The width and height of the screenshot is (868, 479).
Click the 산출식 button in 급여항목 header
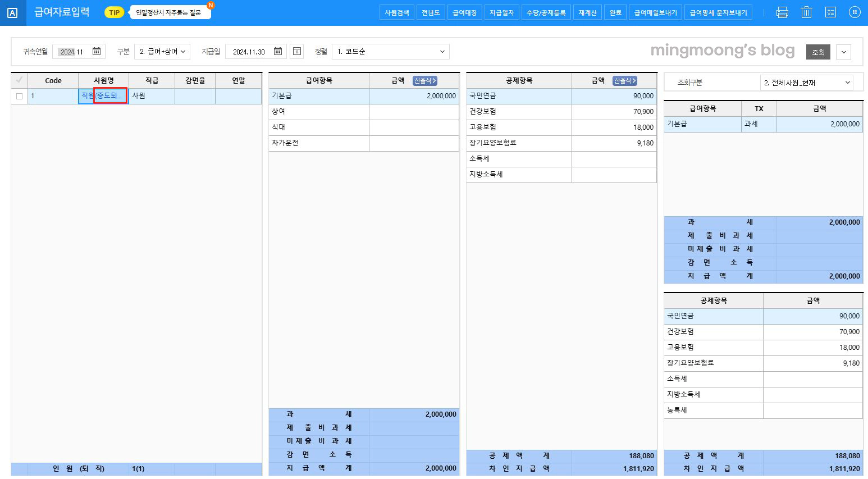click(425, 81)
